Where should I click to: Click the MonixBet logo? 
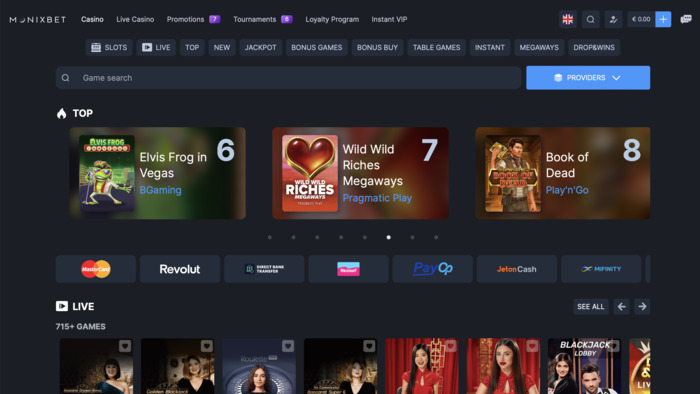[38, 20]
